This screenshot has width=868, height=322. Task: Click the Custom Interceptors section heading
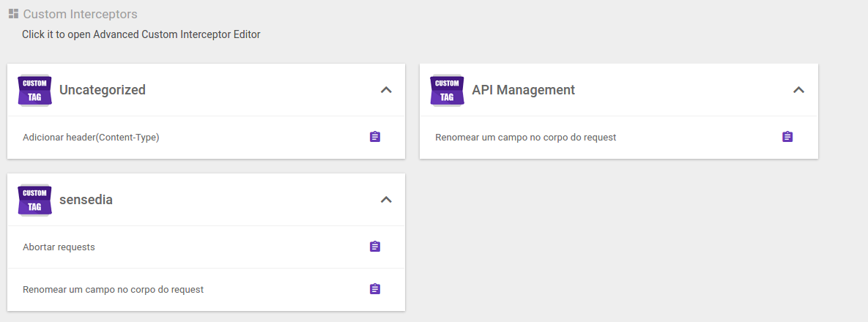[80, 14]
